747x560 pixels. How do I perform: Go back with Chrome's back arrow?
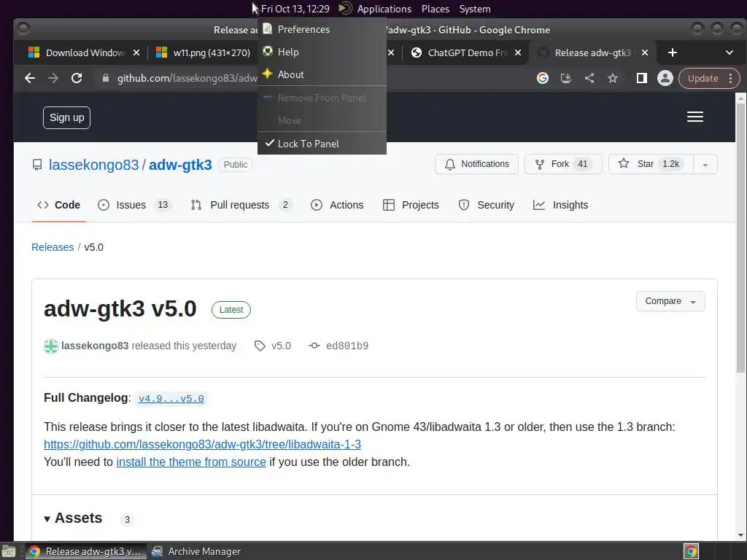29,78
